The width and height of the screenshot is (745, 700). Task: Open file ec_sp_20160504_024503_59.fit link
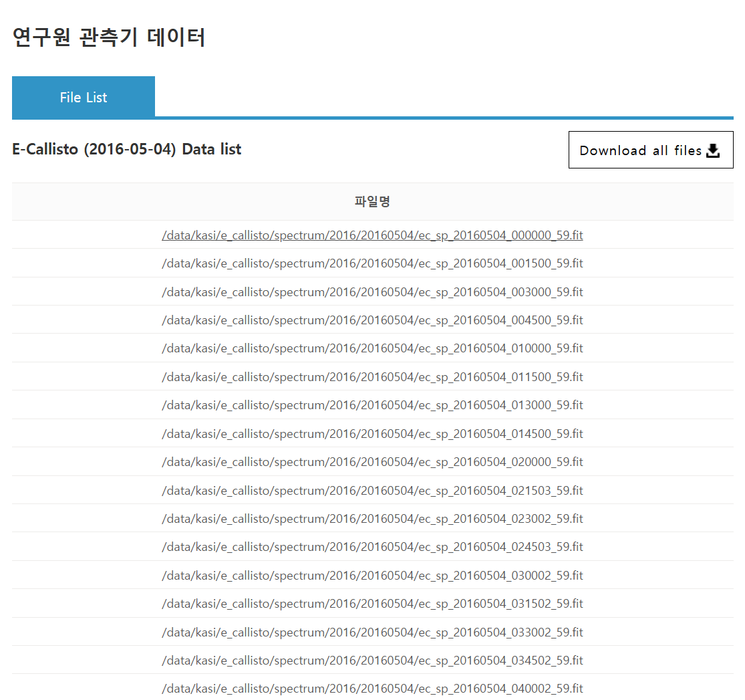pyautogui.click(x=372, y=547)
